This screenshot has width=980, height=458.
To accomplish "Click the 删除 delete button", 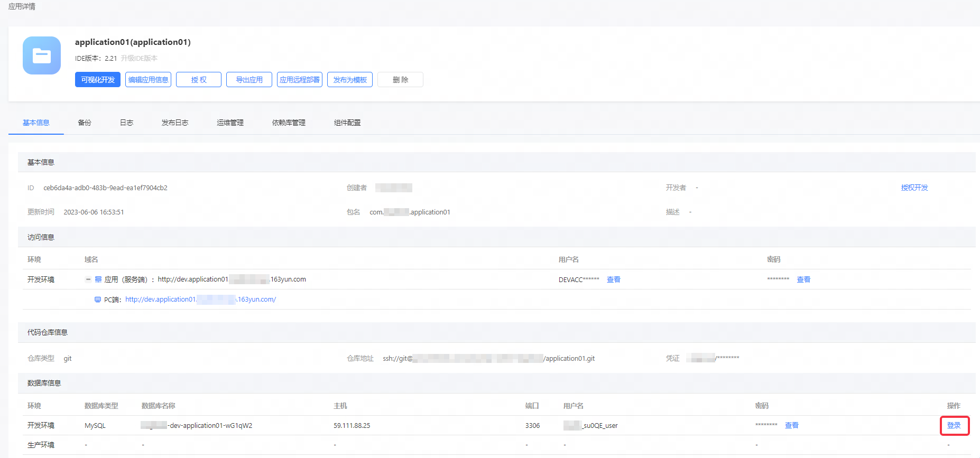I will pos(400,80).
